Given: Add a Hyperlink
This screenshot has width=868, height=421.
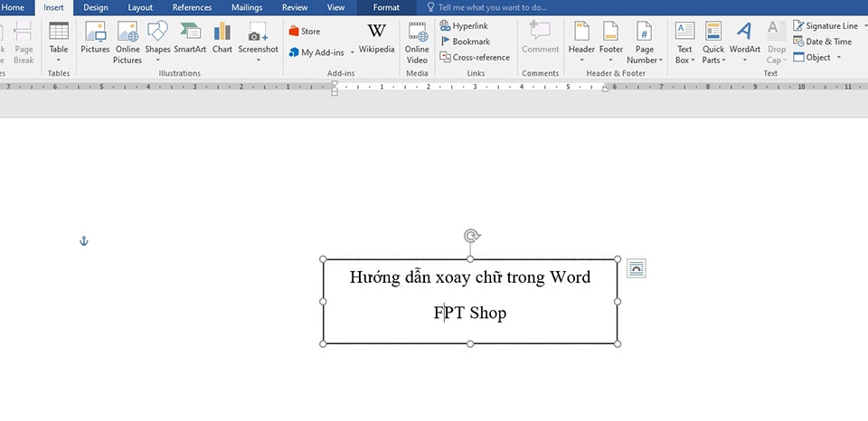Looking at the screenshot, I should 464,26.
